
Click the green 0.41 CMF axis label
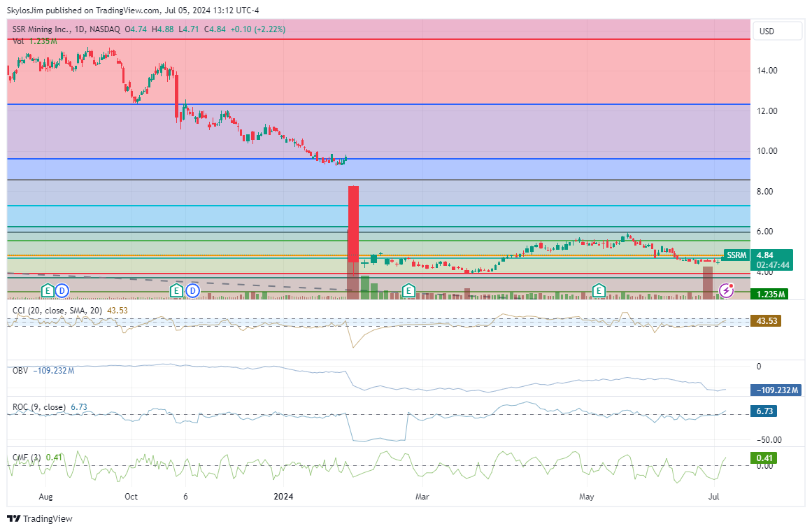point(764,458)
